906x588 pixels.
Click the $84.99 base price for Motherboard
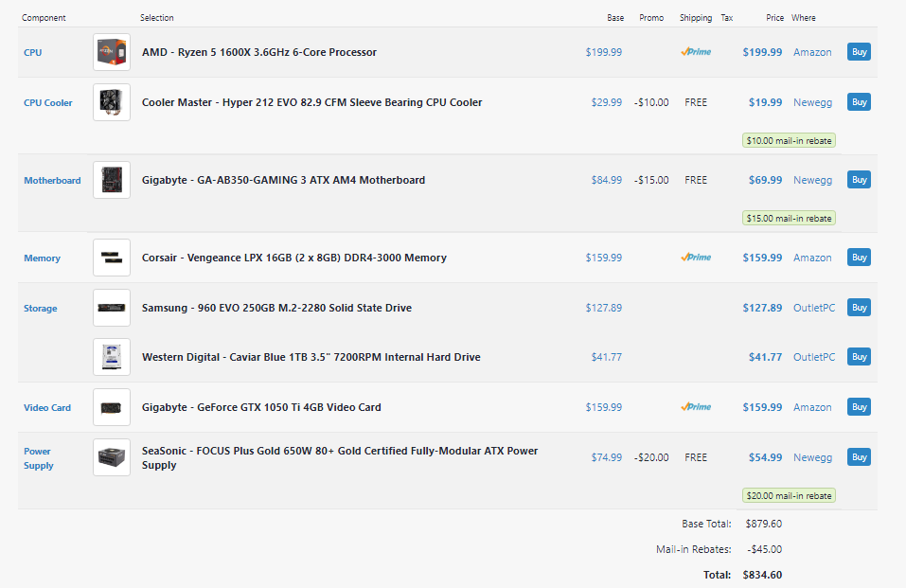pyautogui.click(x=607, y=180)
